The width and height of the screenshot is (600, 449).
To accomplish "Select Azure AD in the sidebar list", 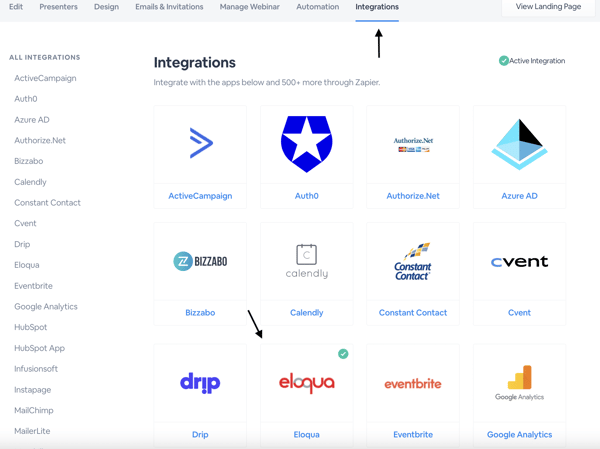I will (32, 120).
